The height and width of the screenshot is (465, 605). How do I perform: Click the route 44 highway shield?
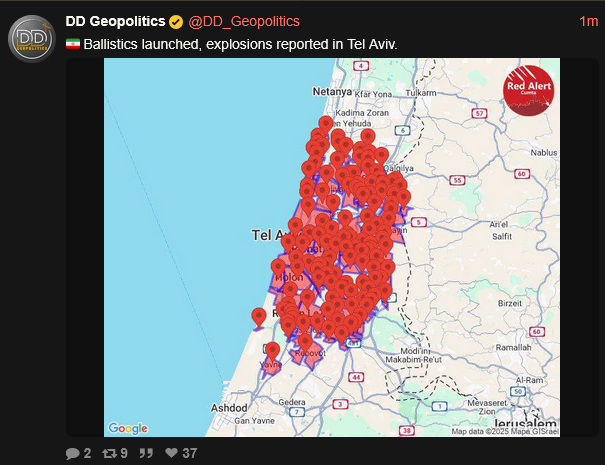[356, 377]
